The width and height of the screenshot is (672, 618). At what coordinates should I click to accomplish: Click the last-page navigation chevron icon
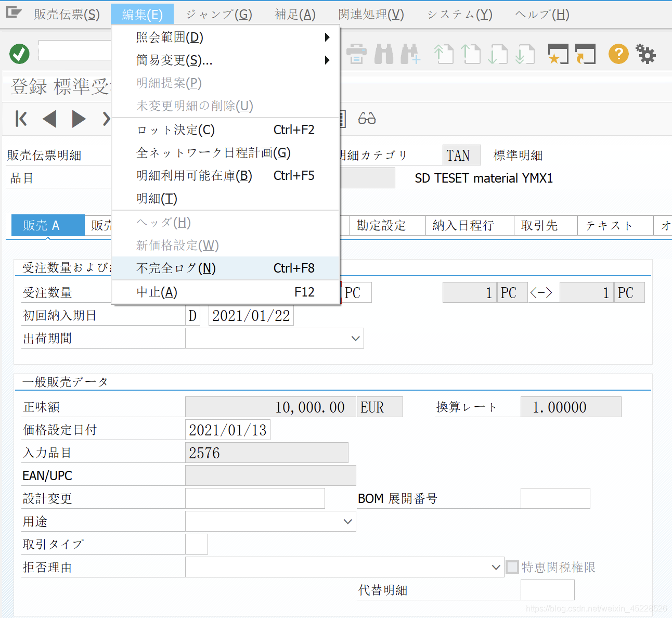[107, 119]
